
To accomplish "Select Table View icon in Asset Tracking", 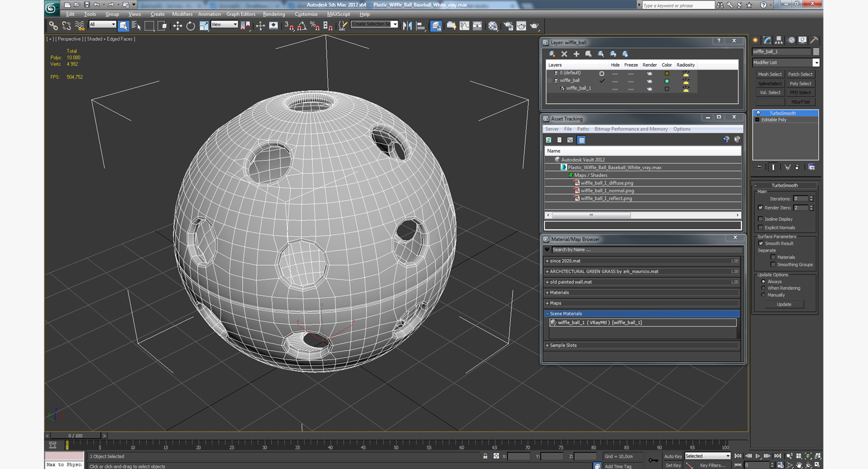I will (x=581, y=140).
